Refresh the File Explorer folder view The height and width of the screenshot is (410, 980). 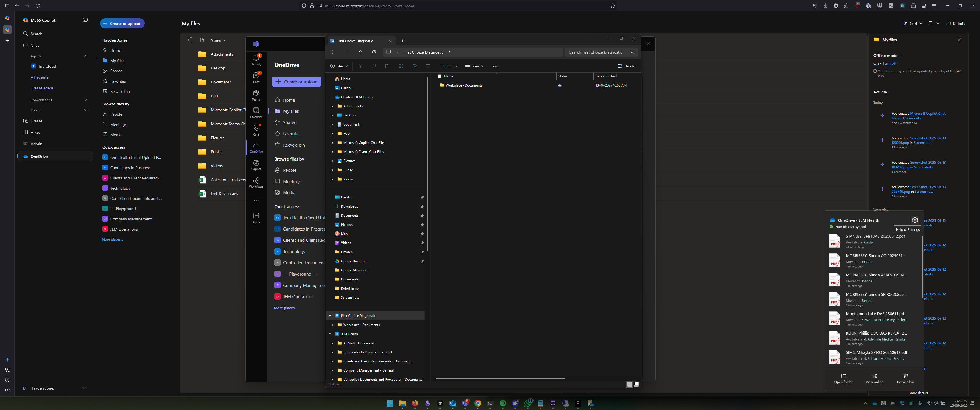pyautogui.click(x=374, y=52)
